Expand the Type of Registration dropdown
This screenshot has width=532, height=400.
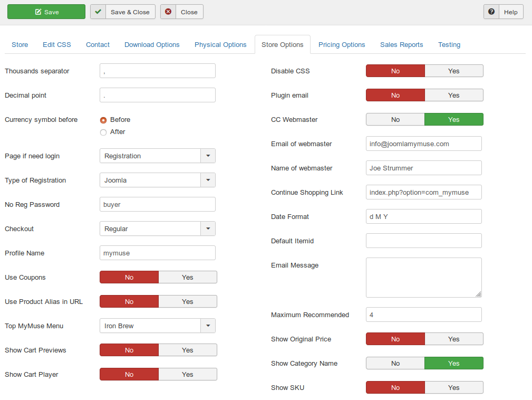pyautogui.click(x=208, y=180)
